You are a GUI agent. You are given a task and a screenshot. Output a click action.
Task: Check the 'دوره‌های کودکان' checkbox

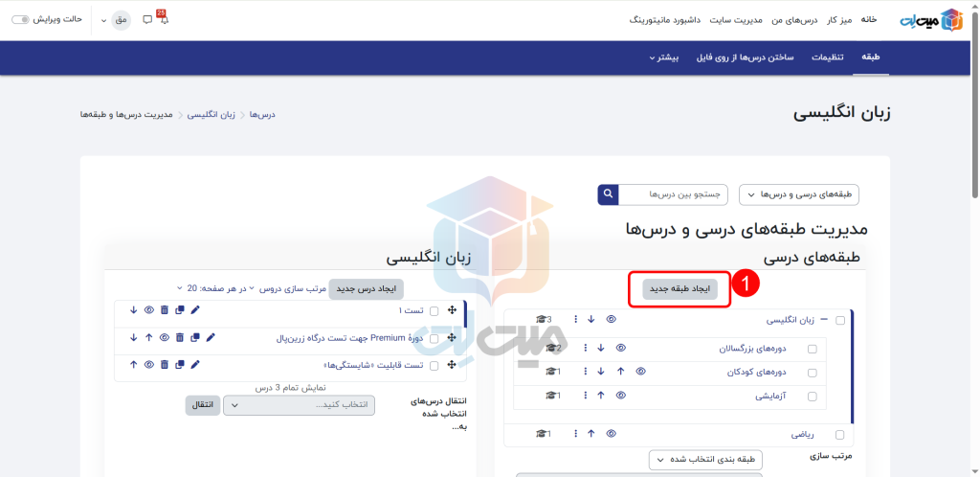tap(812, 373)
